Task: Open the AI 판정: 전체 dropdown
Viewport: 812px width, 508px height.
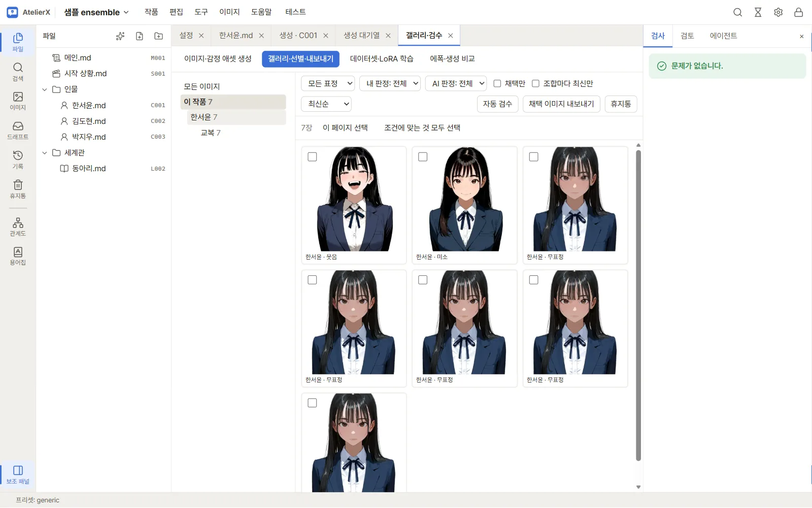Action: click(x=456, y=83)
